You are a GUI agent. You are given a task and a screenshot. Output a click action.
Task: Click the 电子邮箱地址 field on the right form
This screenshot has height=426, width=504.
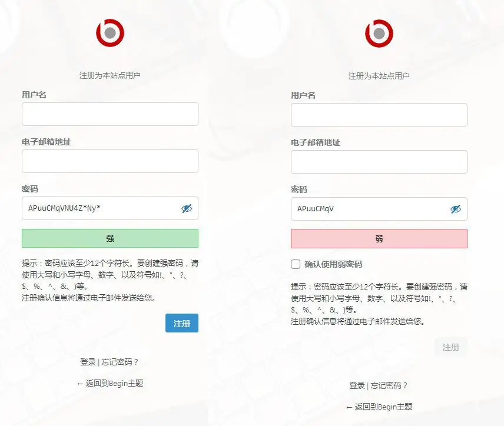pyautogui.click(x=379, y=162)
